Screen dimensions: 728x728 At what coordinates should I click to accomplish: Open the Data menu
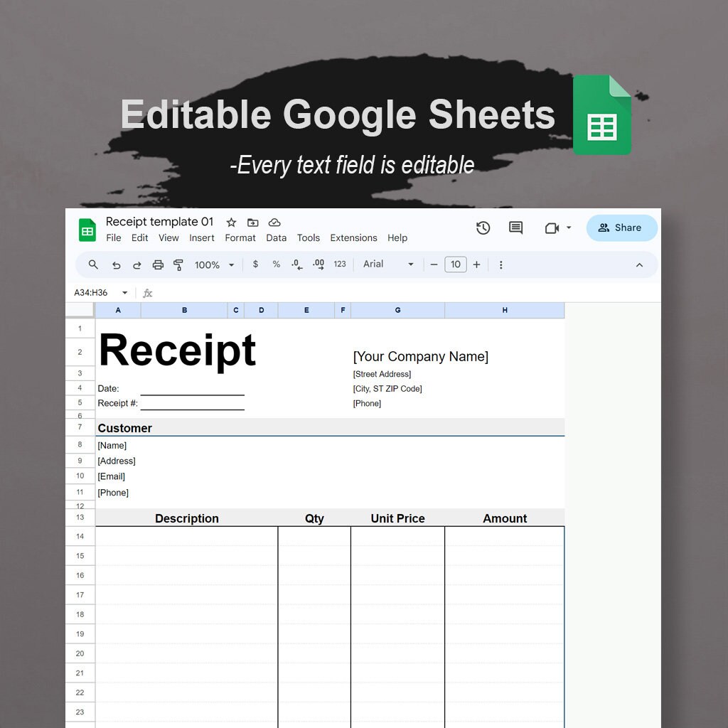[x=276, y=237]
